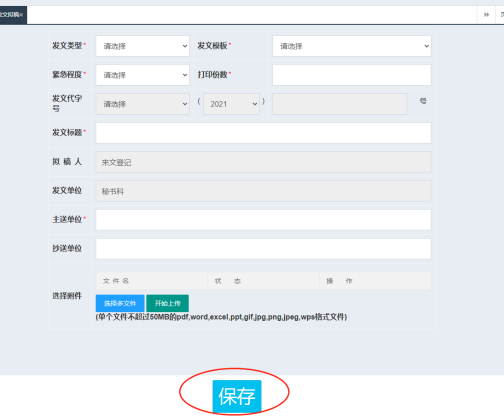Open the 发文模板 dropdown
The image size is (504, 417).
[352, 46]
